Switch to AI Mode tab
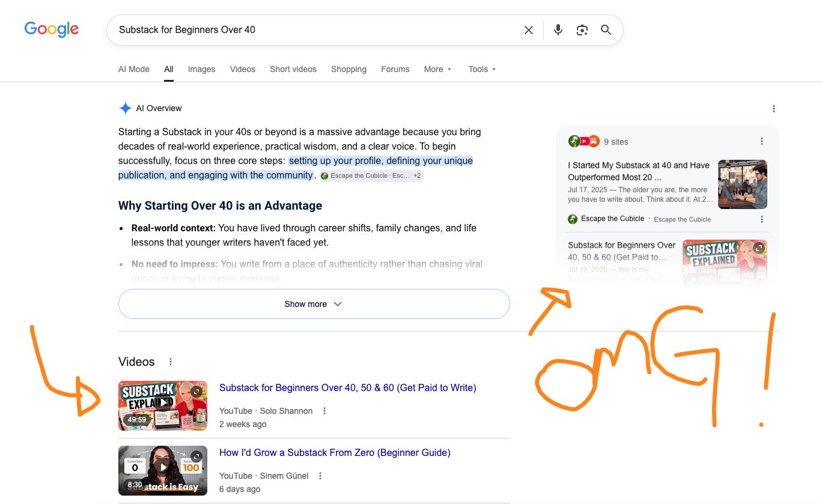This screenshot has width=822, height=504. [x=134, y=69]
